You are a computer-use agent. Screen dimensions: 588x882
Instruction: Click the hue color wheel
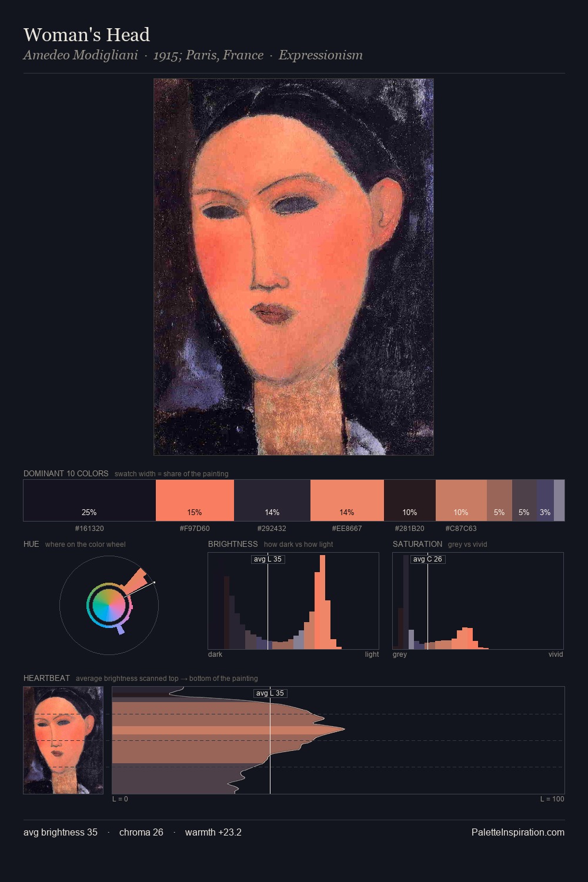coord(109,605)
